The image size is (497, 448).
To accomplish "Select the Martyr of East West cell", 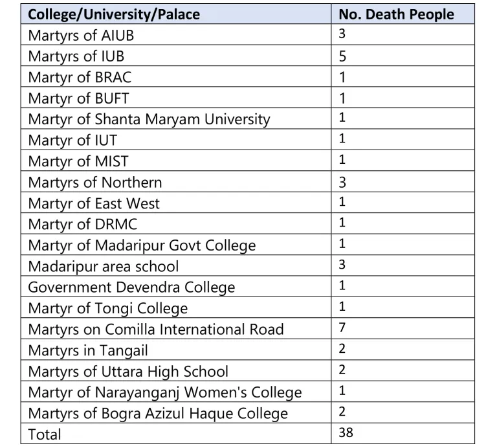I will [x=176, y=202].
